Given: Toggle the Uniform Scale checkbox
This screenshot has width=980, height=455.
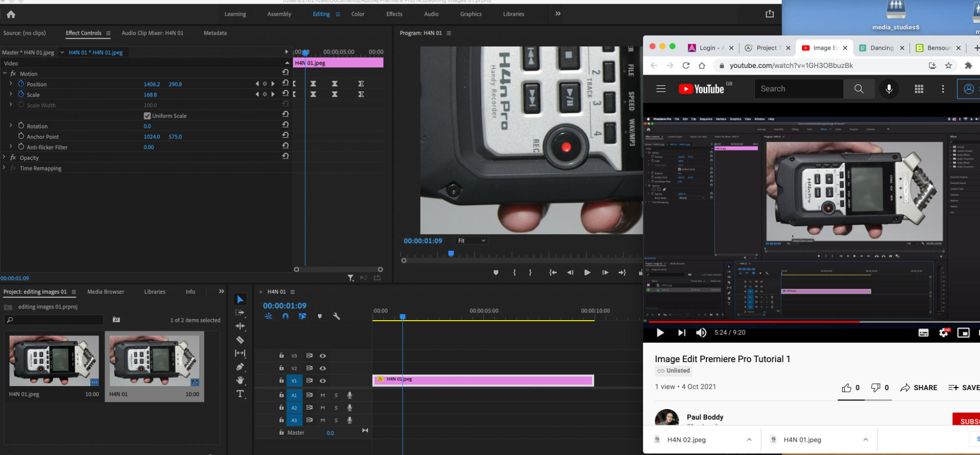Looking at the screenshot, I should [147, 116].
